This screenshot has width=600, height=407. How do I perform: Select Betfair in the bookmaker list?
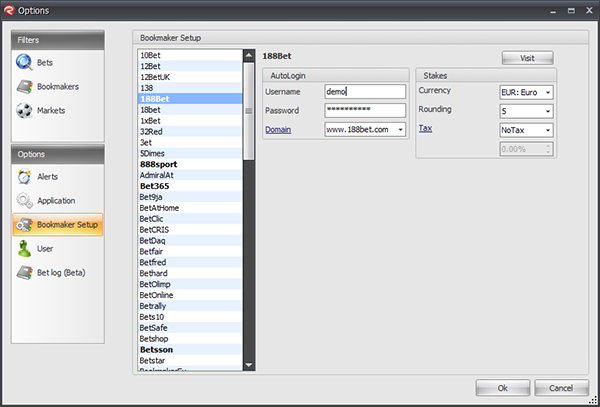(x=190, y=251)
